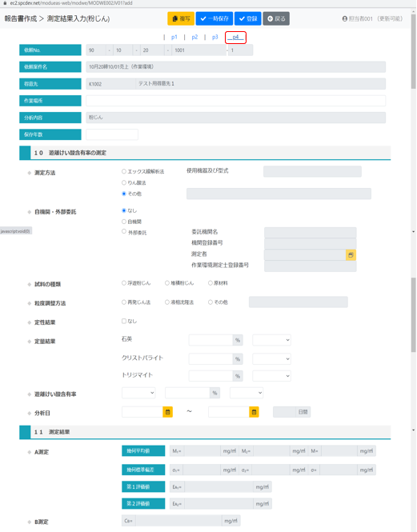Click the 一時保存 temporary save button
The image size is (417, 532).
215,18
